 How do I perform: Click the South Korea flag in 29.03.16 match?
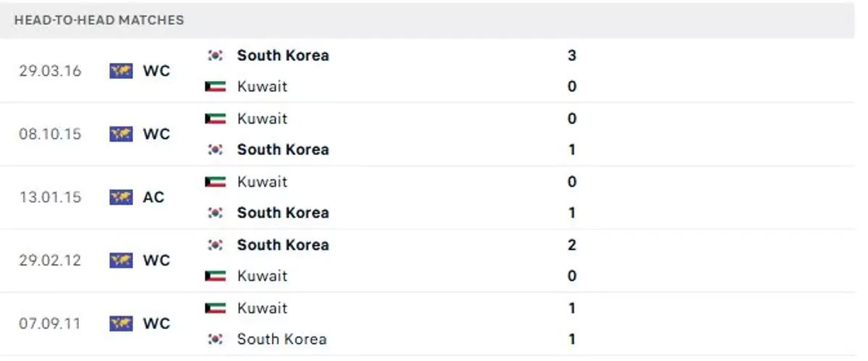(216, 56)
